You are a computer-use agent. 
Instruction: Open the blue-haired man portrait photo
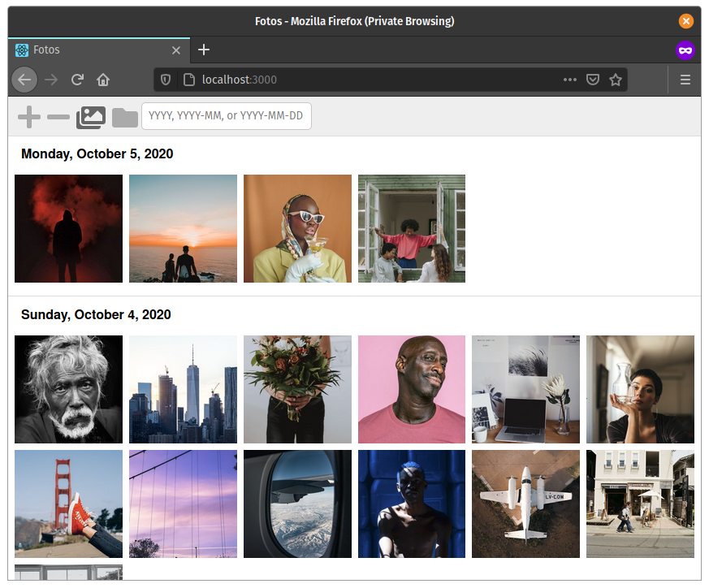[x=412, y=504]
